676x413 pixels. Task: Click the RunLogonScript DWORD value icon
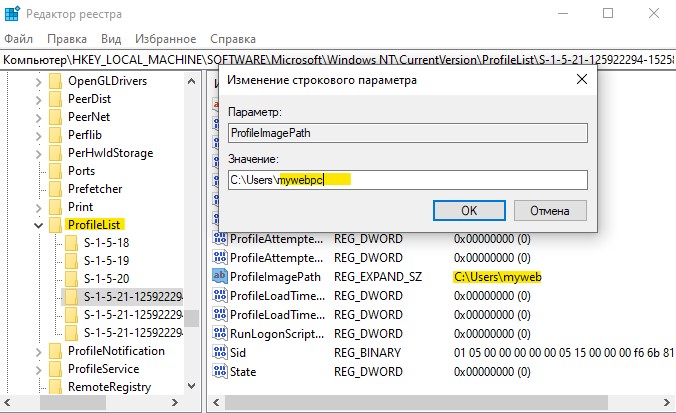coord(220,333)
